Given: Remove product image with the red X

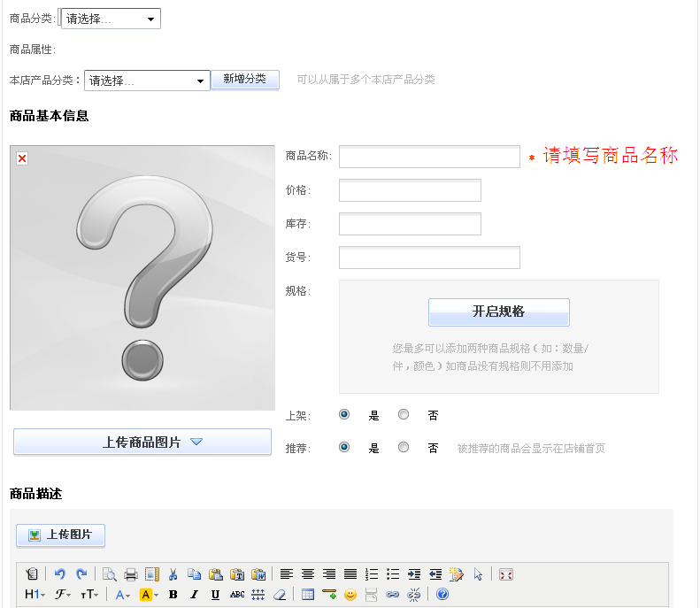Looking at the screenshot, I should 22,158.
